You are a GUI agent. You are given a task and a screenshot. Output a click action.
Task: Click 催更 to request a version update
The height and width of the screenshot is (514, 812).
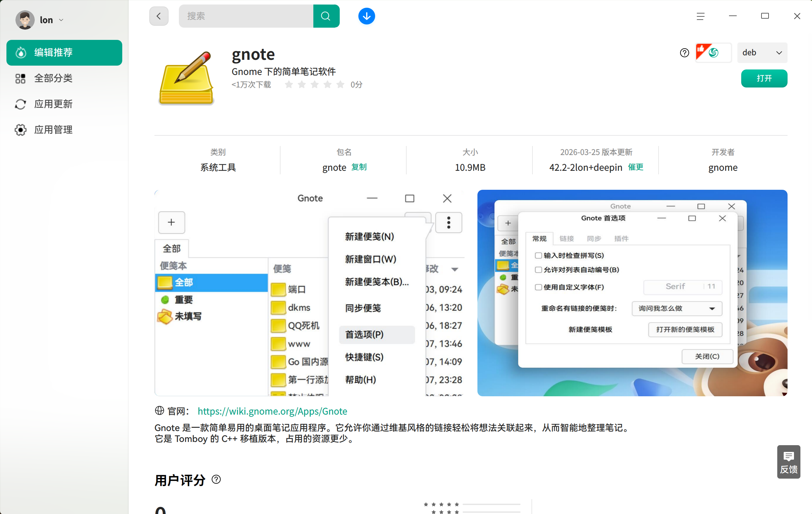point(636,167)
